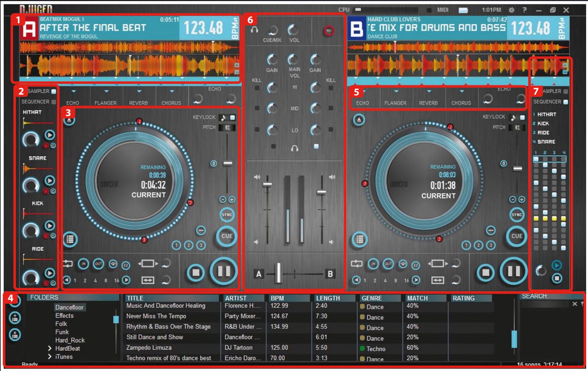Screen dimensions: 588x371
Task: Pause playback on deck B
Action: (513, 271)
